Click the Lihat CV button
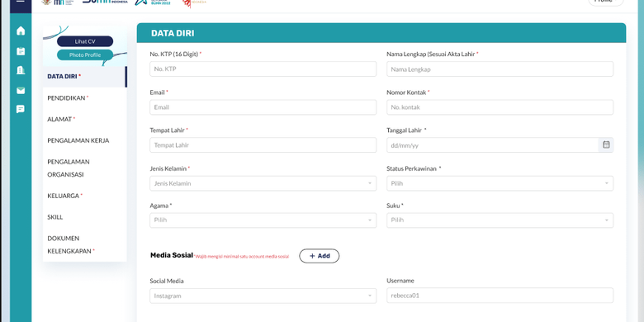The width and height of the screenshot is (644, 322). tap(85, 41)
